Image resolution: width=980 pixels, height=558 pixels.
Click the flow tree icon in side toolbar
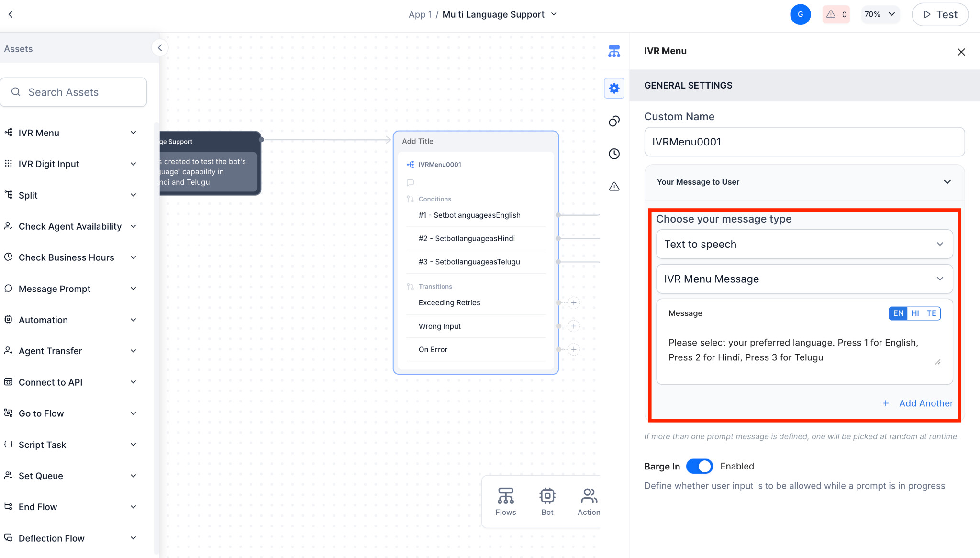[614, 51]
